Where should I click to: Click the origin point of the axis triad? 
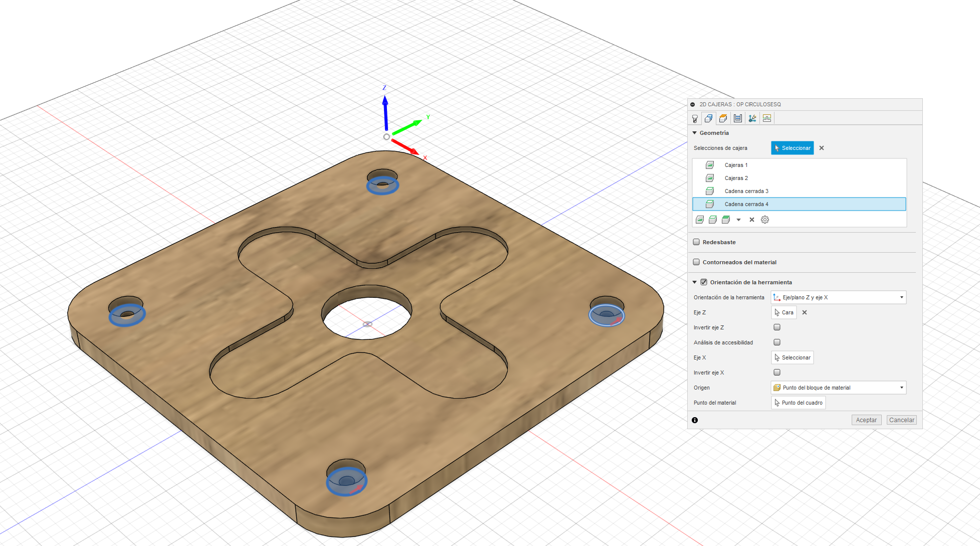pyautogui.click(x=386, y=137)
